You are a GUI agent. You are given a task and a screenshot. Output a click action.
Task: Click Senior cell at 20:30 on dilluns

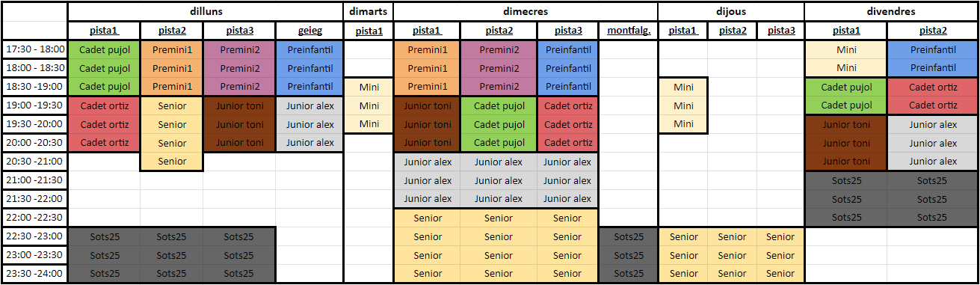click(x=172, y=162)
